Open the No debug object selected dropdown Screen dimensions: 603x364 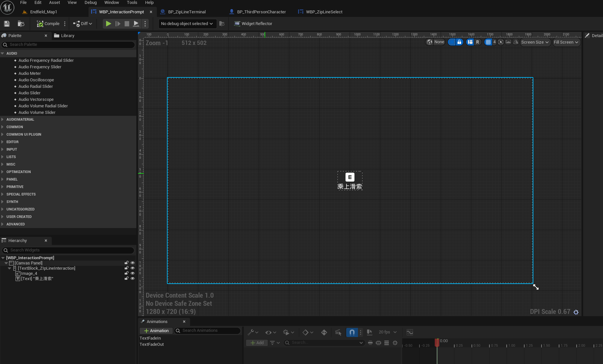click(x=187, y=24)
